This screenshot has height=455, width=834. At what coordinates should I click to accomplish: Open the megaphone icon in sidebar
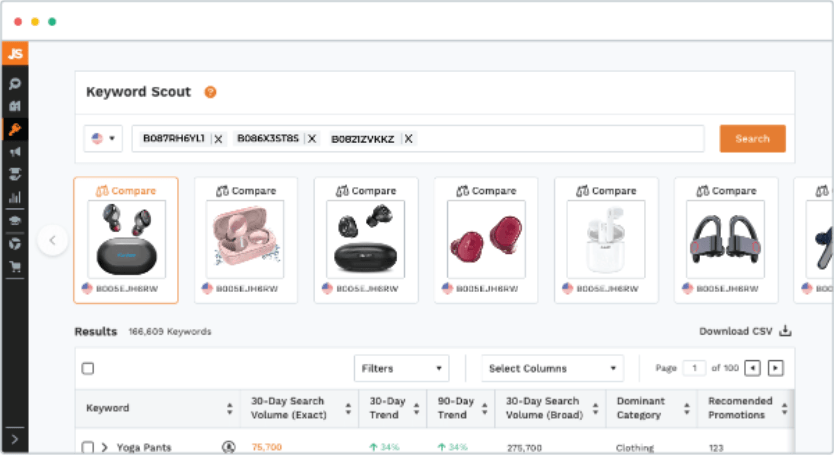pyautogui.click(x=15, y=152)
